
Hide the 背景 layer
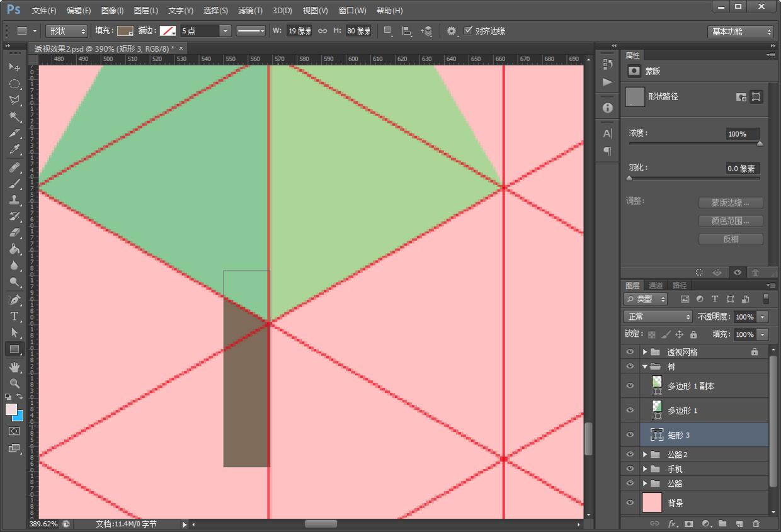pyautogui.click(x=630, y=502)
